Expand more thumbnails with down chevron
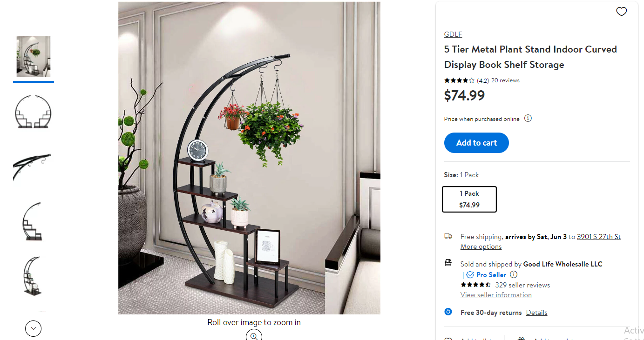Viewport: 644px width, 340px height. click(33, 328)
